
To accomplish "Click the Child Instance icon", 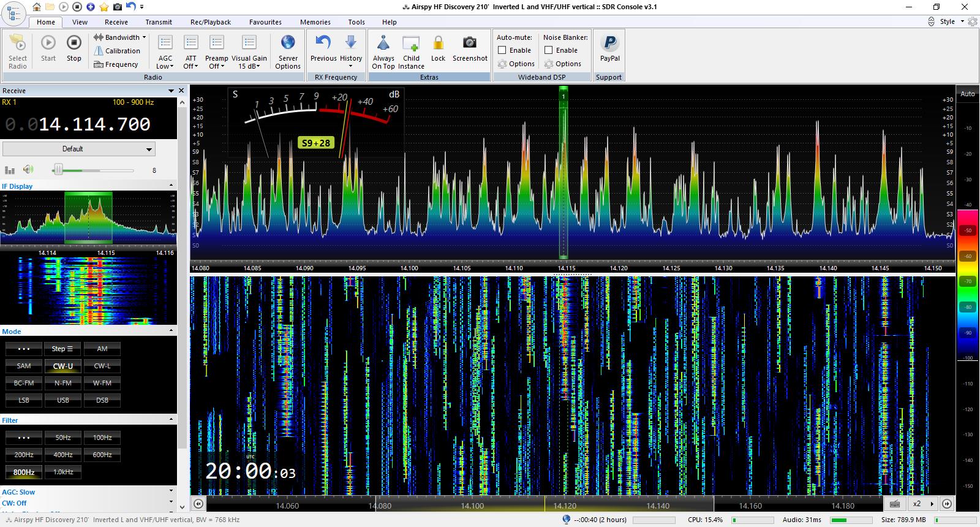I will (411, 43).
